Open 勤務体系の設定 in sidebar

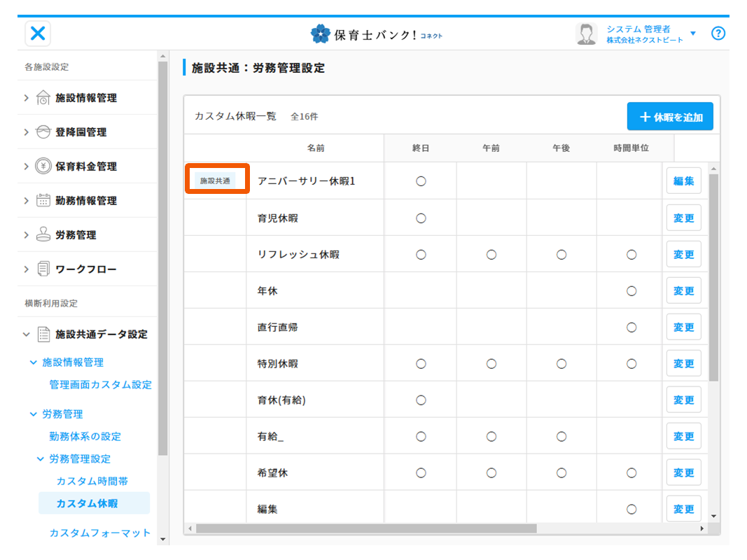pos(85,437)
